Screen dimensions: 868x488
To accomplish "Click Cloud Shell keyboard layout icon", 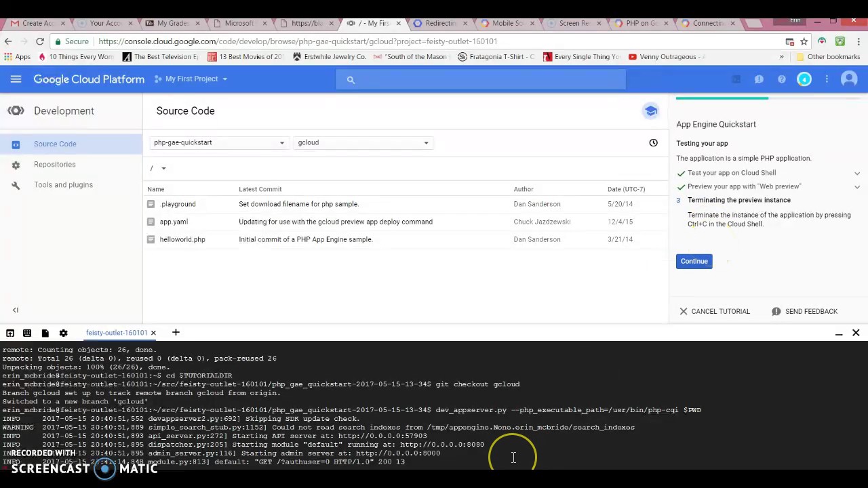I will click(27, 333).
